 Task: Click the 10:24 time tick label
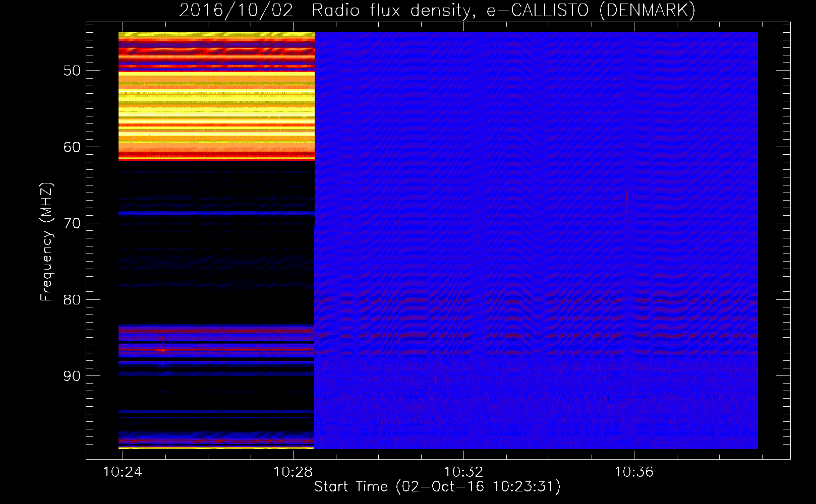[123, 472]
